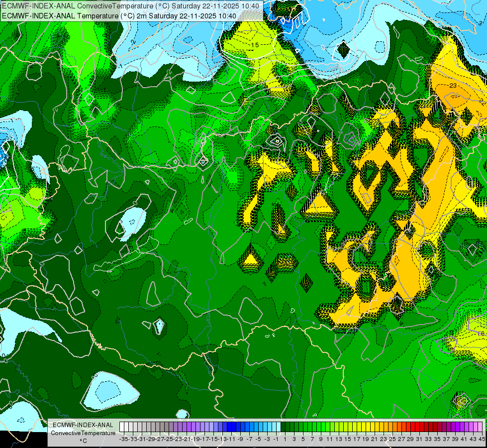Click the legend scale value '25'

[x=392, y=440]
